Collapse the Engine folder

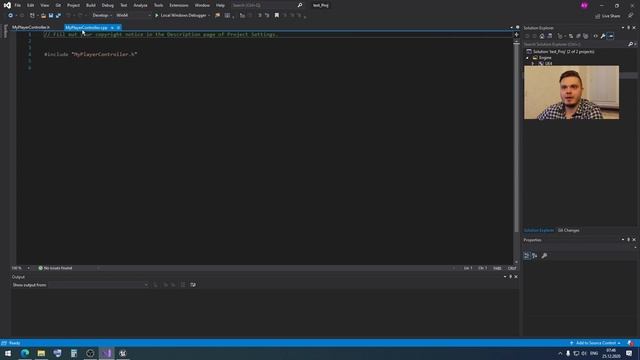point(527,58)
